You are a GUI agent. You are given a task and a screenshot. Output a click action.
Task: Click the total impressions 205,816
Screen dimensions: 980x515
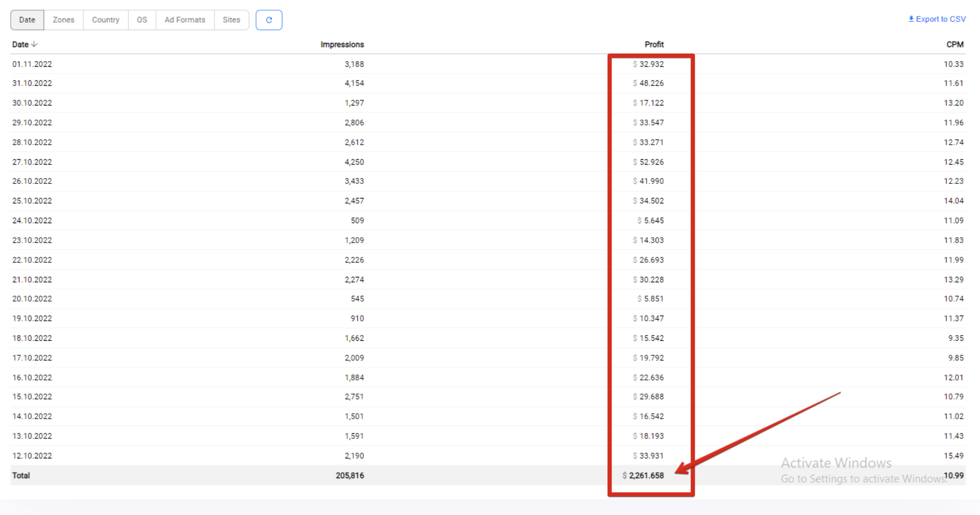350,475
